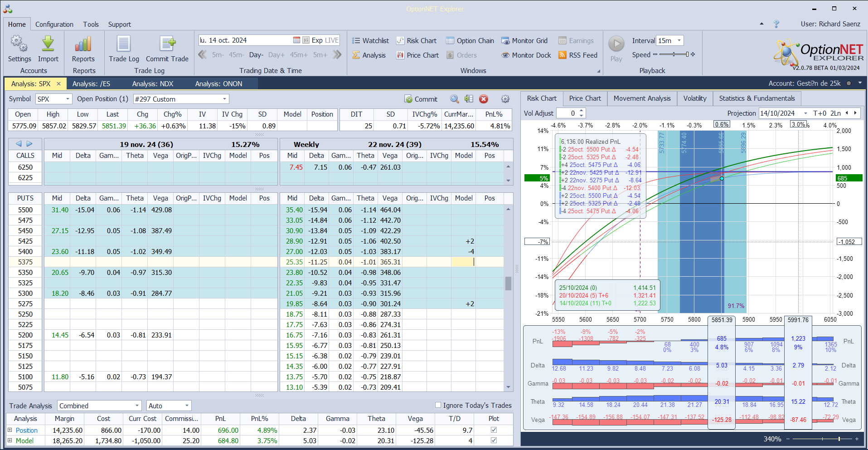The width and height of the screenshot is (868, 450).
Task: Toggle Plot checkbox for Position row
Action: [494, 430]
